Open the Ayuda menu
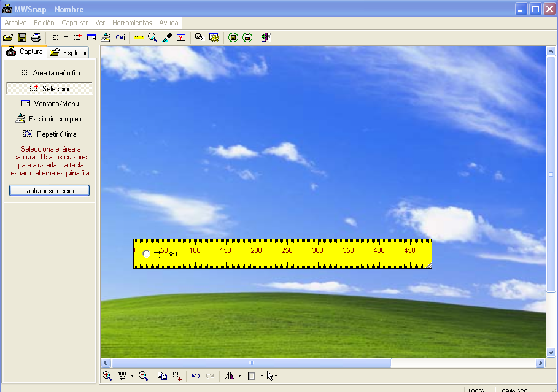Viewport: 558px width, 392px height. click(169, 23)
